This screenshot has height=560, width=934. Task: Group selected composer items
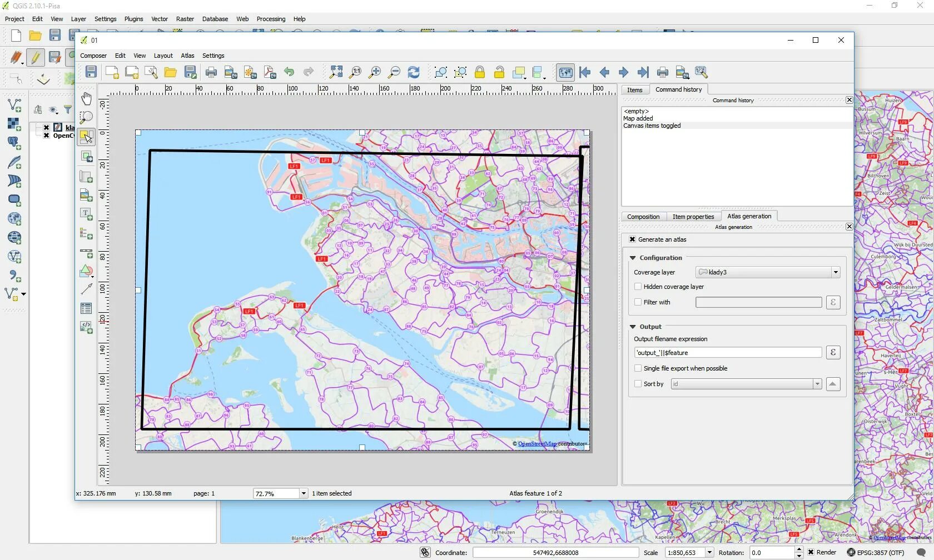pos(441,72)
